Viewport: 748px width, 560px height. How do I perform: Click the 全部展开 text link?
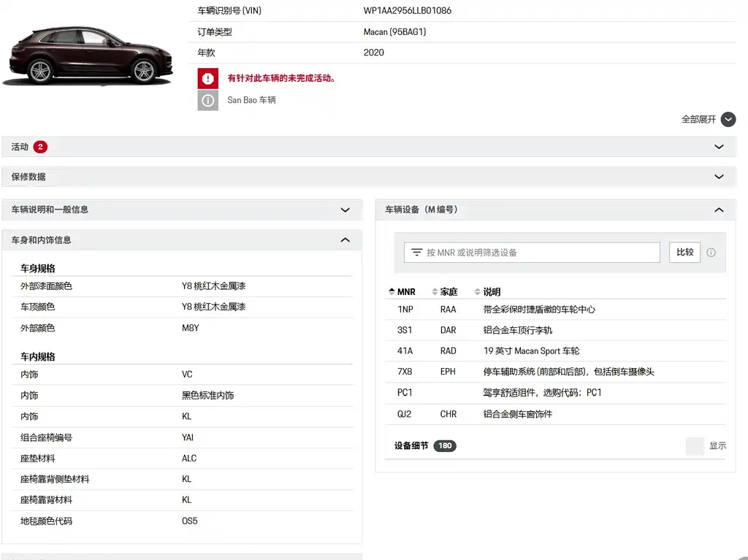click(x=698, y=119)
